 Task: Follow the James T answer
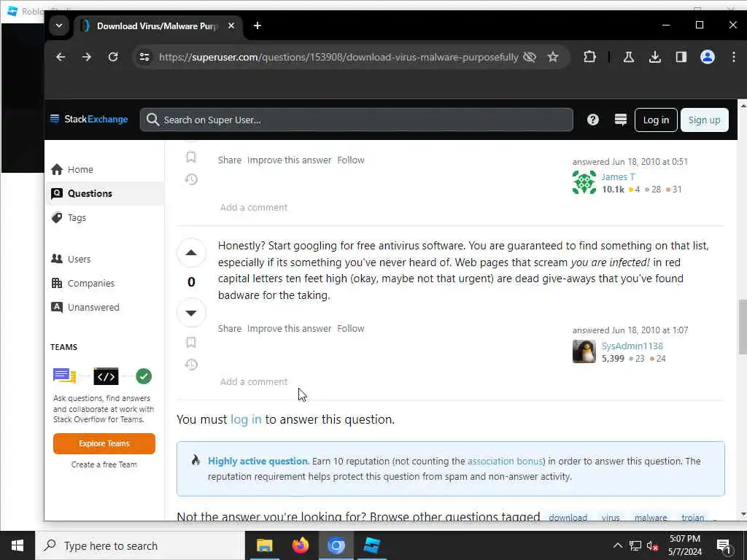(x=351, y=160)
